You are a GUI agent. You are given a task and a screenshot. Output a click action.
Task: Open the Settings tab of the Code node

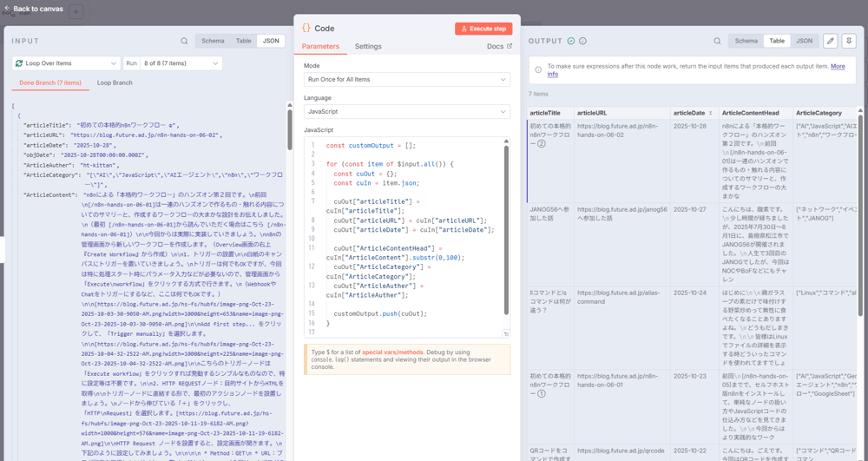click(368, 47)
